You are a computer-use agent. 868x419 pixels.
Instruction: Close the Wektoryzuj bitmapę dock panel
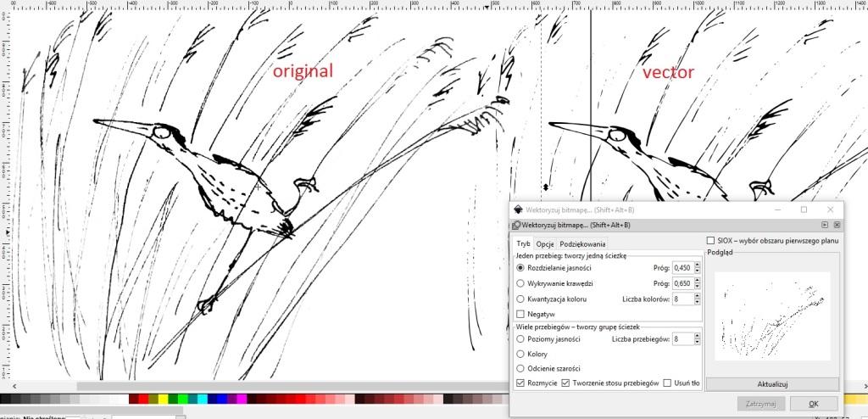[837, 225]
